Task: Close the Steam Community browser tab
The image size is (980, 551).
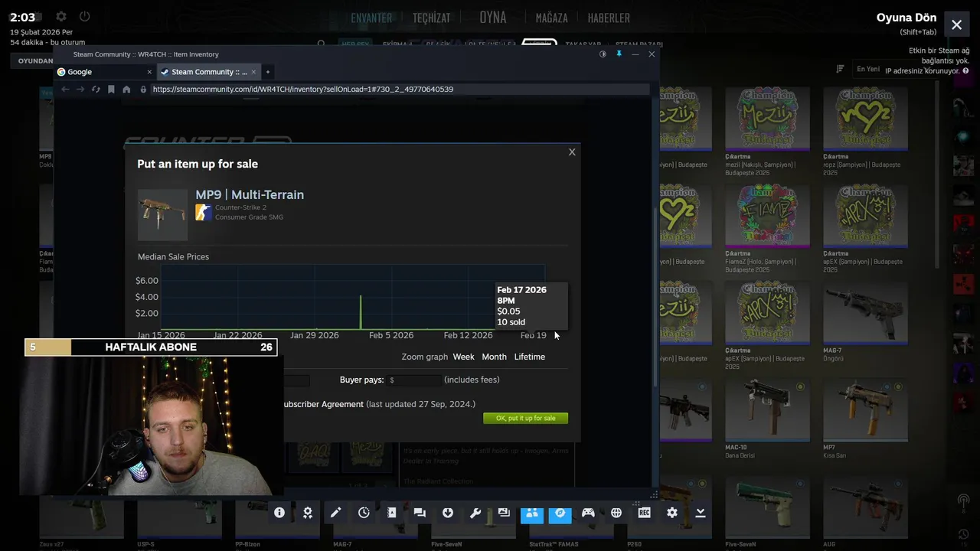Action: (253, 72)
